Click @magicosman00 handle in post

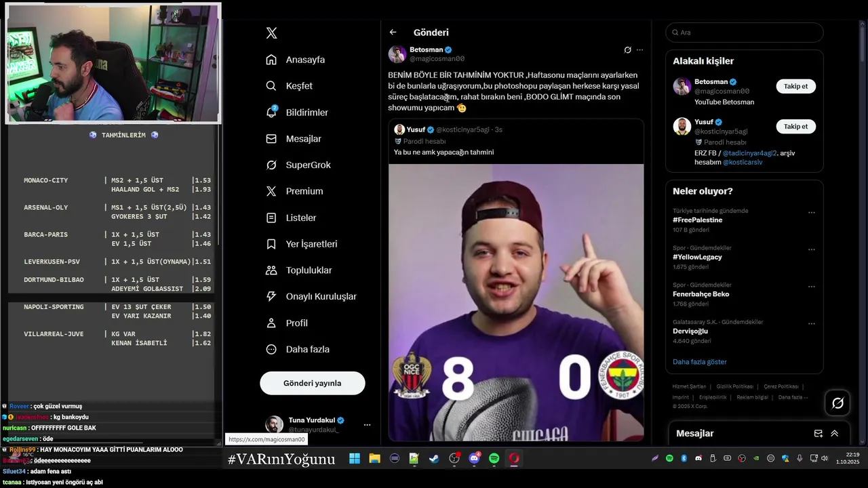437,59
